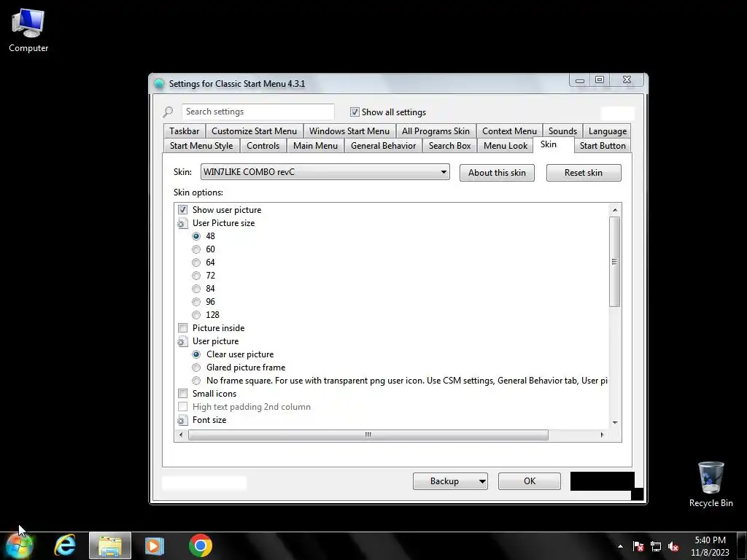Switch to Language tab

[x=608, y=131]
